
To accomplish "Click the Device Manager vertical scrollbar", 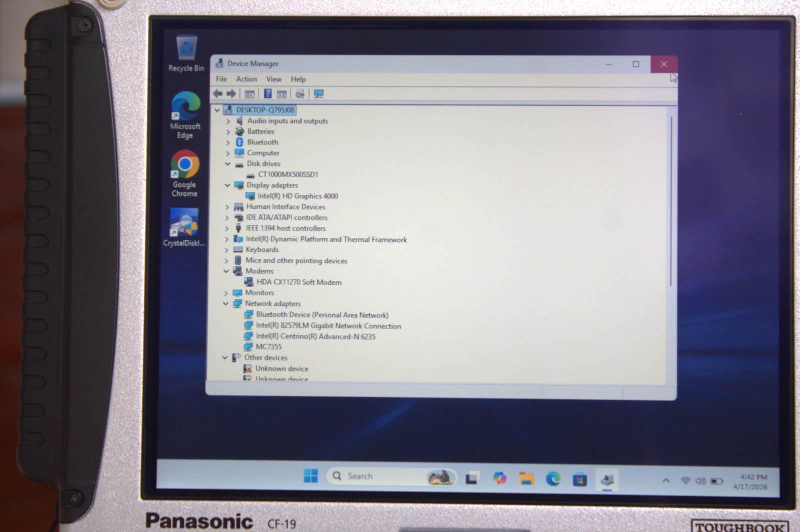I will coord(671,201).
